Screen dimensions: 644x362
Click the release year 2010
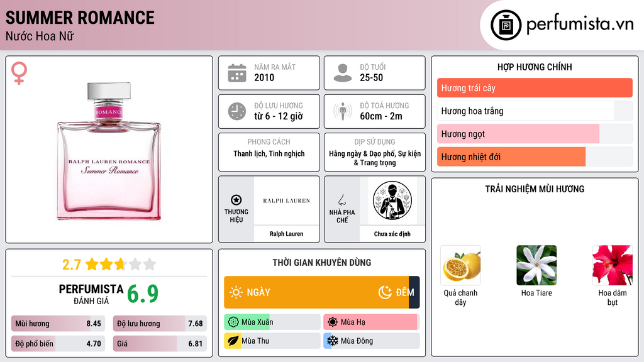tap(264, 77)
